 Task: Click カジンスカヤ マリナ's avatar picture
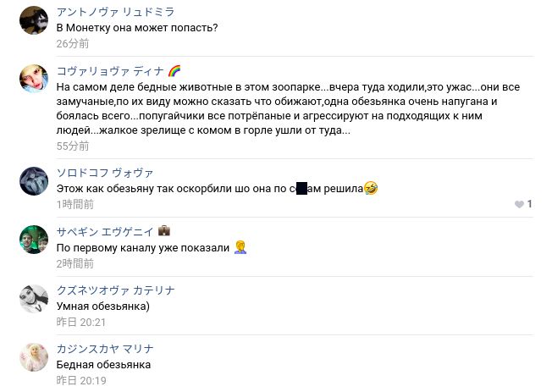[x=34, y=357]
